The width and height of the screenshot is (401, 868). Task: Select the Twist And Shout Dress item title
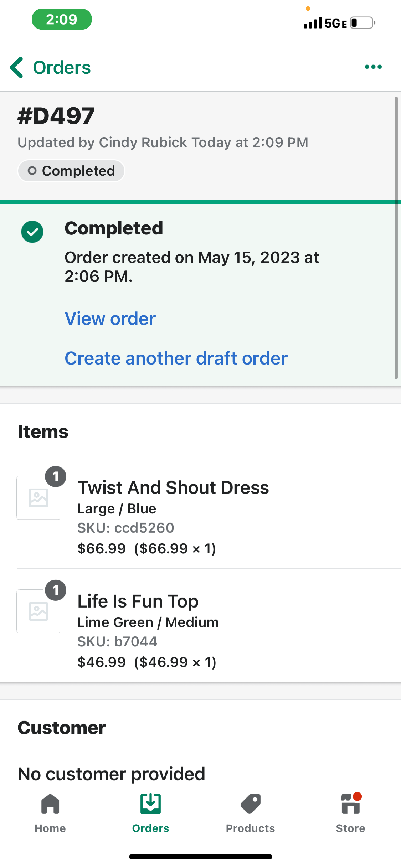click(173, 487)
